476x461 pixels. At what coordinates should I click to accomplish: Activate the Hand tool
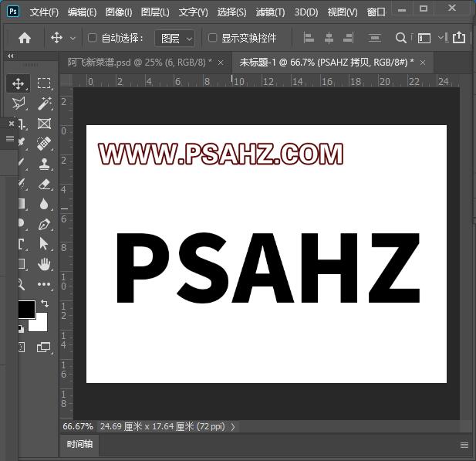pos(44,264)
